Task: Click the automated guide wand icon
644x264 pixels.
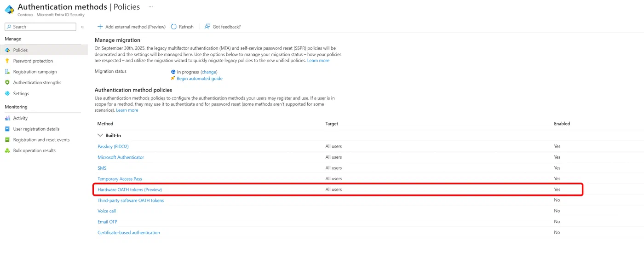Action: (173, 78)
